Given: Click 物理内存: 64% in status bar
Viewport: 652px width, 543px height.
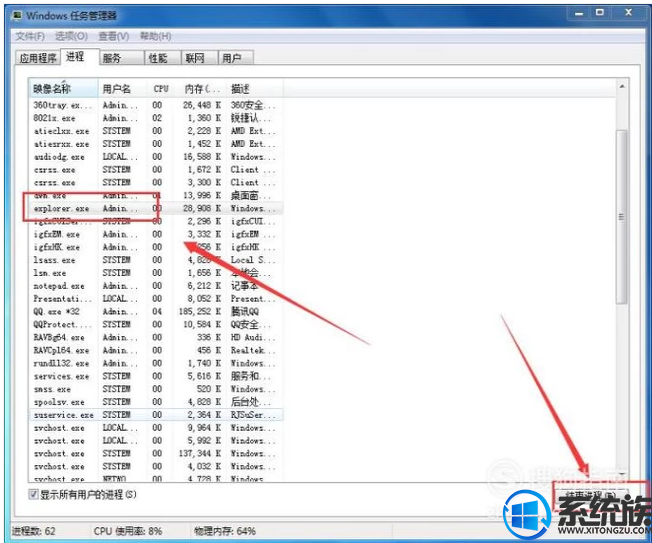Looking at the screenshot, I should [x=225, y=531].
